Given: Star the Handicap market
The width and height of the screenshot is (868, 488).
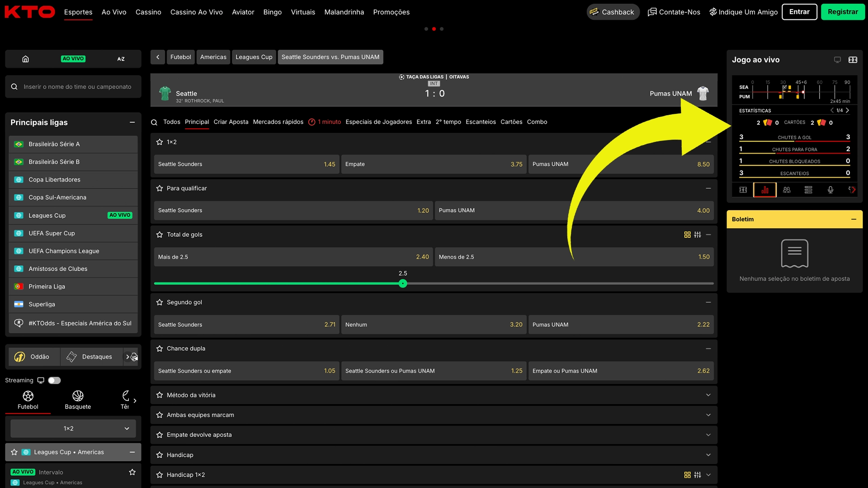Looking at the screenshot, I should (x=160, y=455).
